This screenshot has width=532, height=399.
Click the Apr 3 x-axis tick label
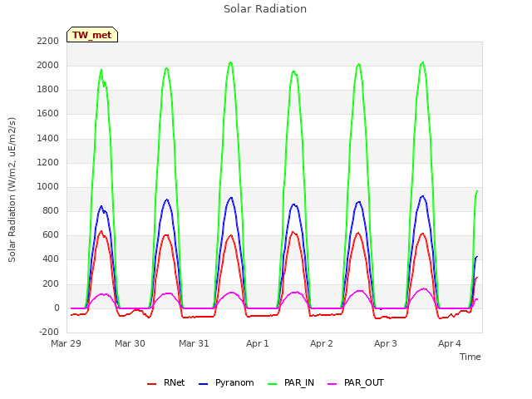point(386,343)
